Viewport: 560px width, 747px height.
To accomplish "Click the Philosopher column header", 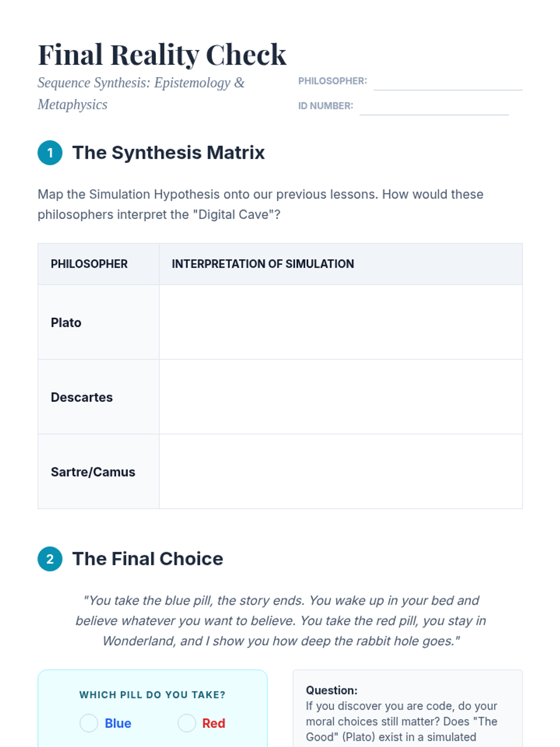I will pos(89,264).
